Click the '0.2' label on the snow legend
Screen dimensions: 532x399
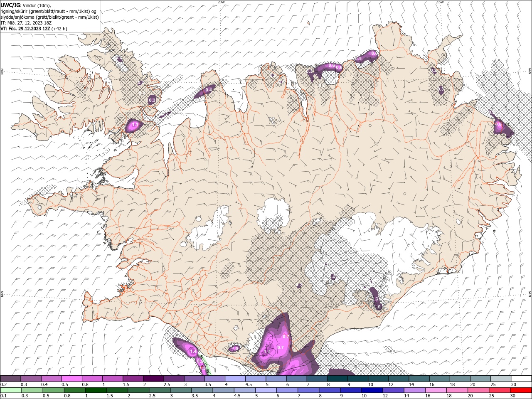3,384
